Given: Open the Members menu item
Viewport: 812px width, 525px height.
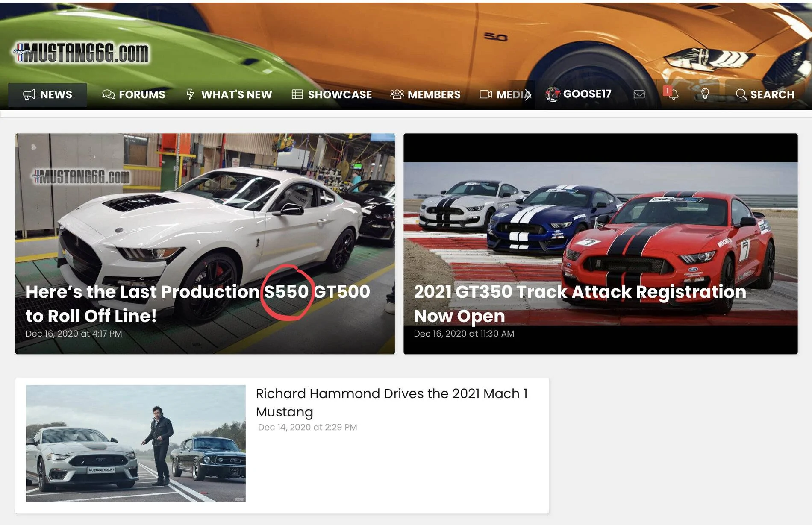Looking at the screenshot, I should (425, 94).
